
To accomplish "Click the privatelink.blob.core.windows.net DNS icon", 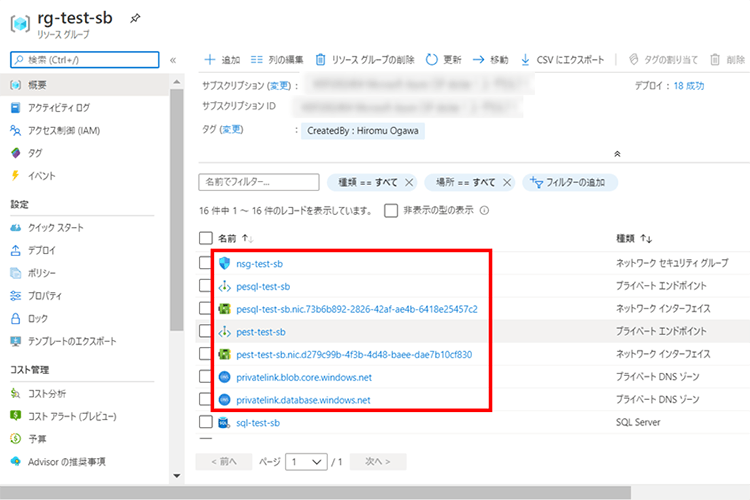I will point(224,377).
